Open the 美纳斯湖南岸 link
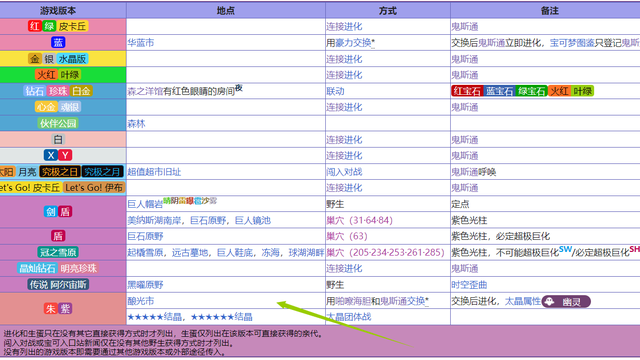The width and height of the screenshot is (640, 360). (154, 221)
